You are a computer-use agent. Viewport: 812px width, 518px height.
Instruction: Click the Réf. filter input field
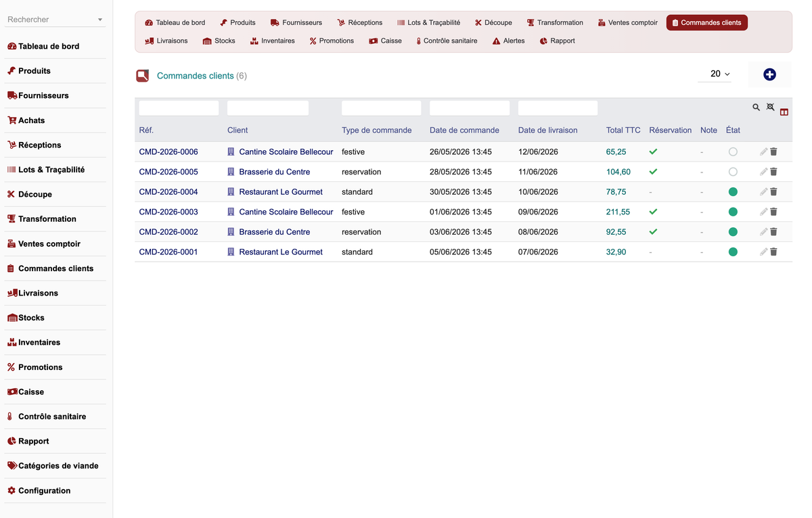point(179,108)
